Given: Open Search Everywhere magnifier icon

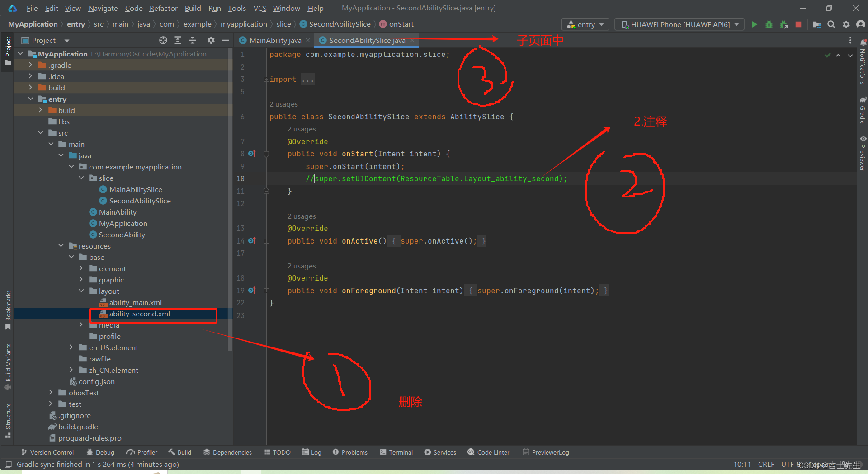Looking at the screenshot, I should coord(831,24).
